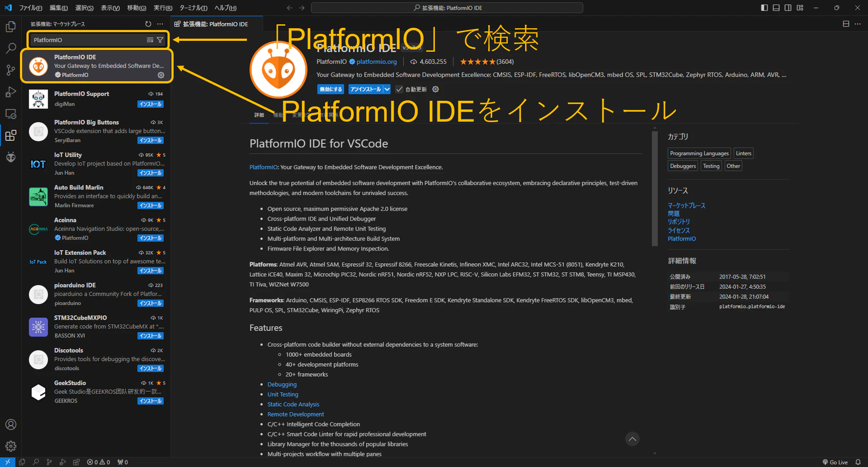Click explorer shortcut icon in status bar
Image resolution: width=868 pixels, height=467 pixels.
pyautogui.click(x=22, y=462)
